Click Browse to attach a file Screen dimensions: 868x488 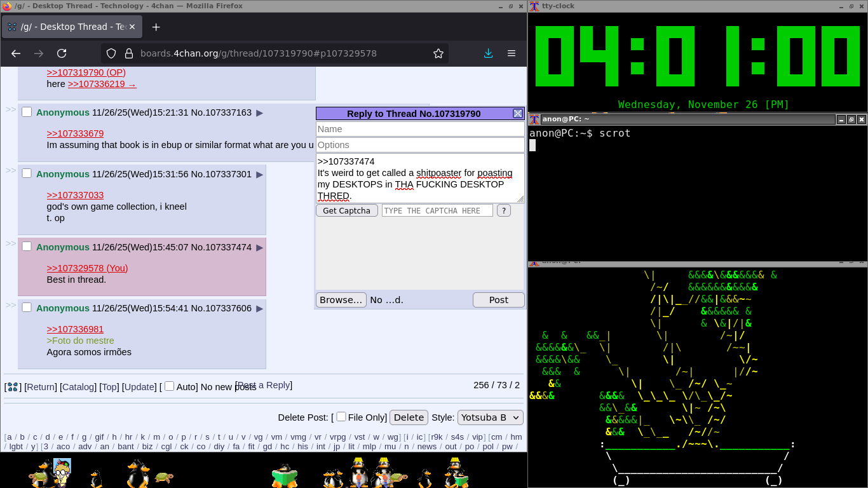(x=341, y=300)
